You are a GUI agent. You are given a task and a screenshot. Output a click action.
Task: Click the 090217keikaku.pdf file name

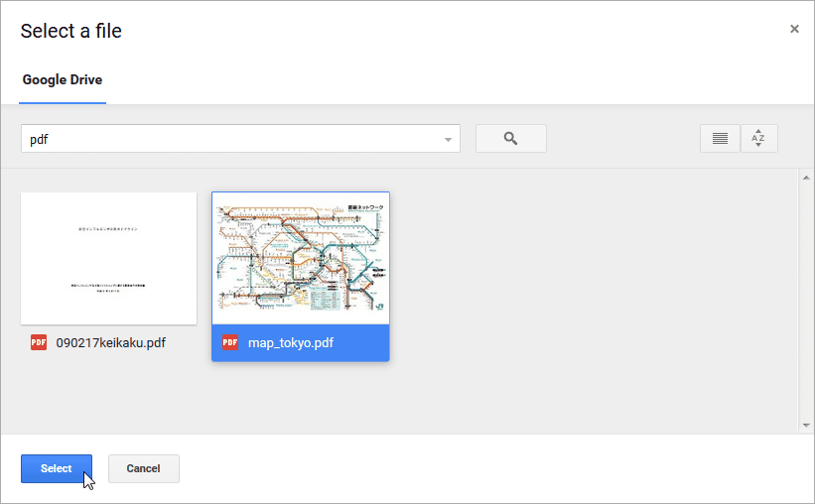click(x=111, y=343)
